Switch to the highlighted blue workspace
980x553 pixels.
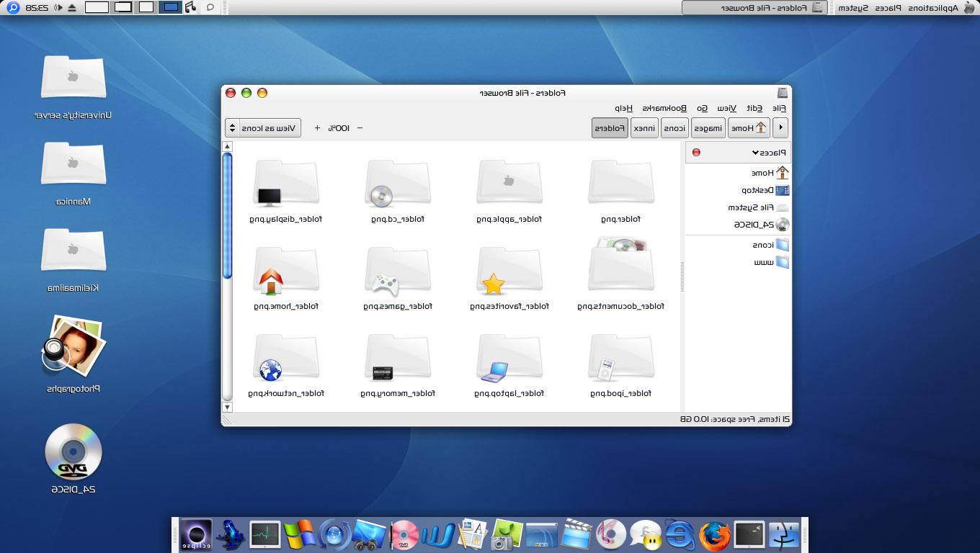click(x=170, y=7)
